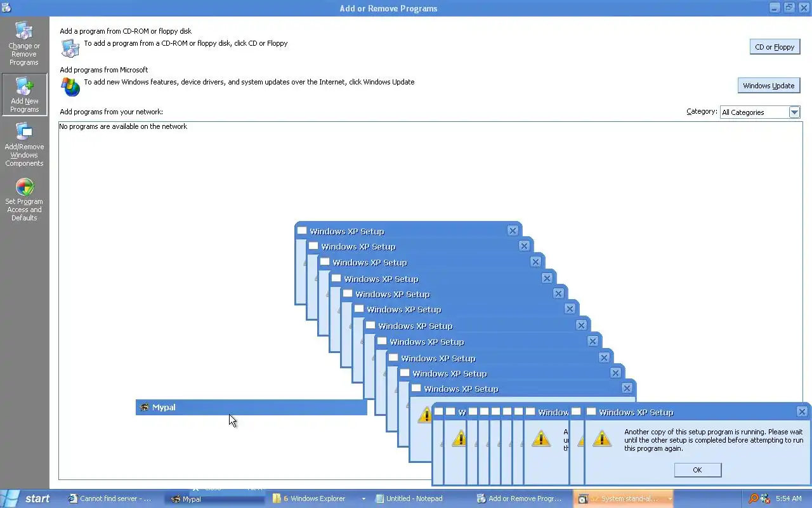Click the warning icon beside the setup error message
This screenshot has height=508, width=812.
(602, 438)
